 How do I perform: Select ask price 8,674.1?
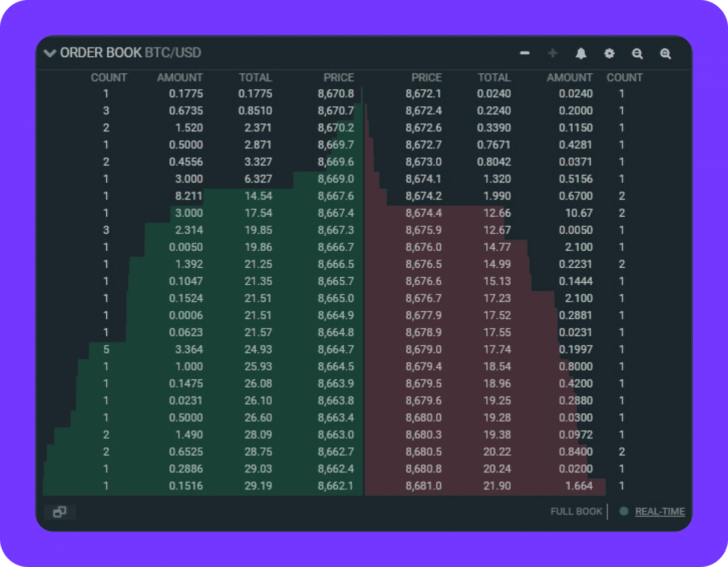pos(424,179)
